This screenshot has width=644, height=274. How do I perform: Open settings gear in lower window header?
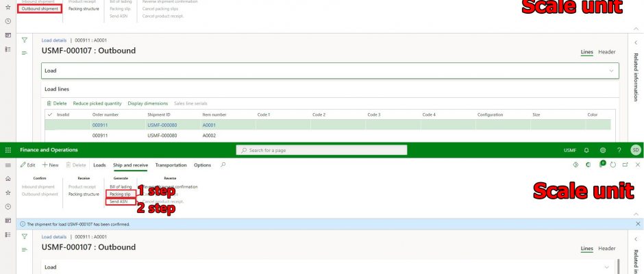pyautogui.click(x=603, y=150)
